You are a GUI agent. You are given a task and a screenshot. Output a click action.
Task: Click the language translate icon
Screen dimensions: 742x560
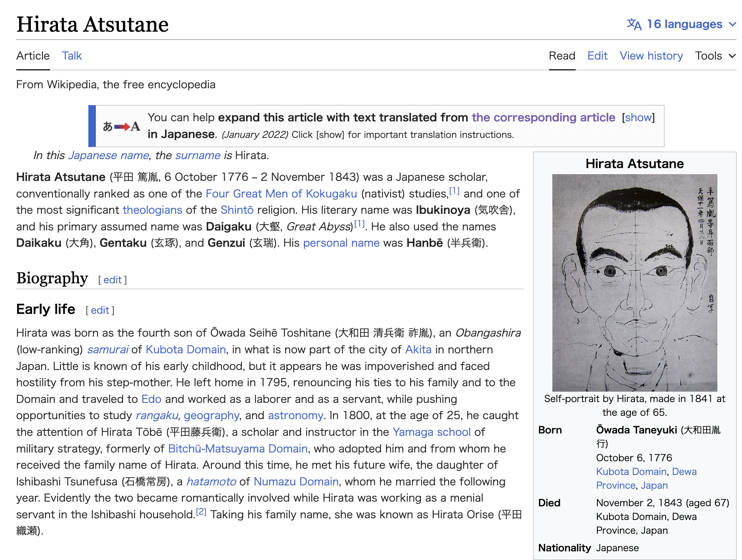coord(634,24)
